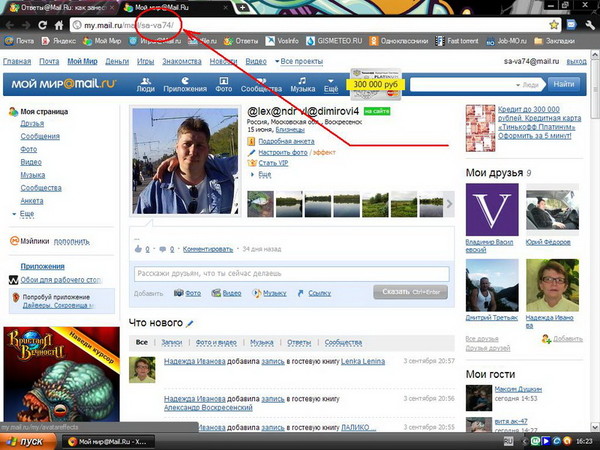Image resolution: width=600 pixels, height=450 pixels.
Task: Bookmark this page with the star icon
Action: [x=554, y=25]
